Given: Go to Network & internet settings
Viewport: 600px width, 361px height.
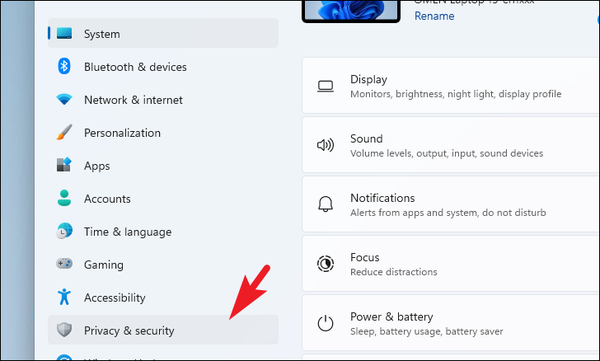Looking at the screenshot, I should click(163, 100).
